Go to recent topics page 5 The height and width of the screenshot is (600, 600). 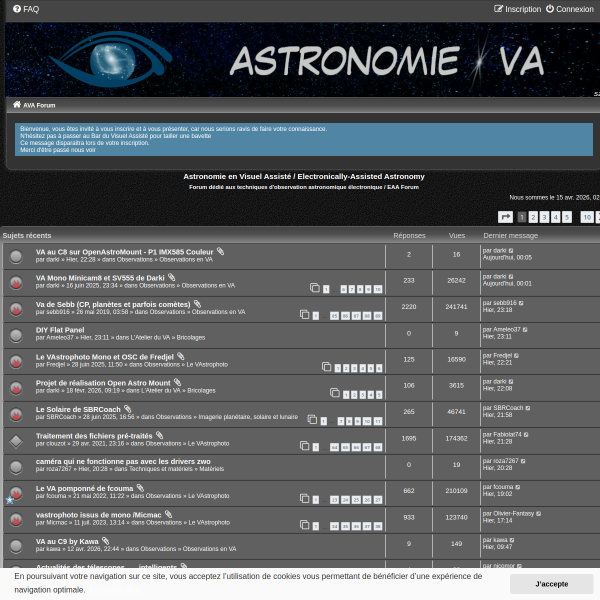pyautogui.click(x=567, y=217)
